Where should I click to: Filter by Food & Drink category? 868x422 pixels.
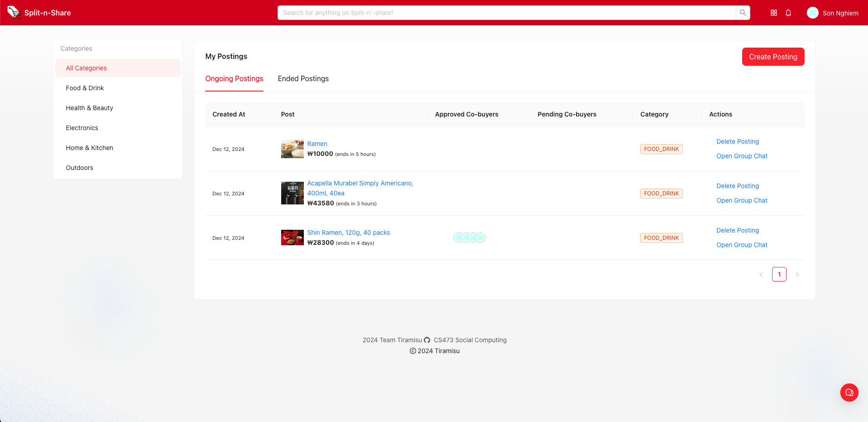85,88
